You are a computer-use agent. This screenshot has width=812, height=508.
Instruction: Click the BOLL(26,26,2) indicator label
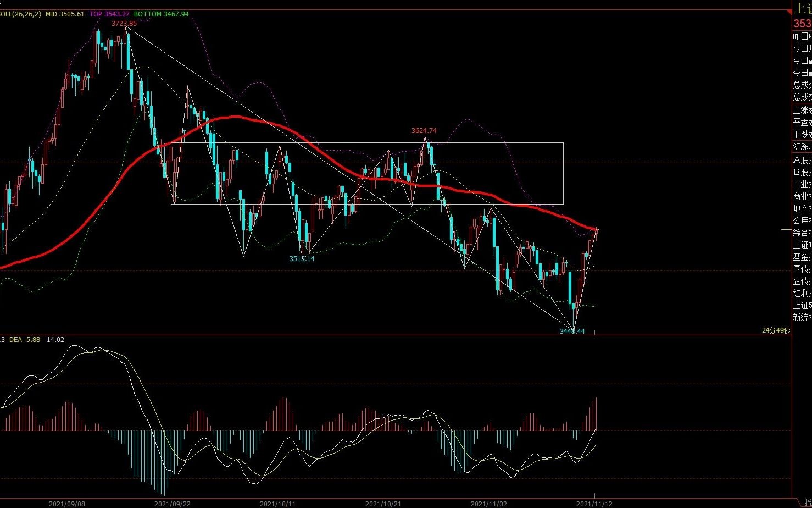click(x=20, y=14)
